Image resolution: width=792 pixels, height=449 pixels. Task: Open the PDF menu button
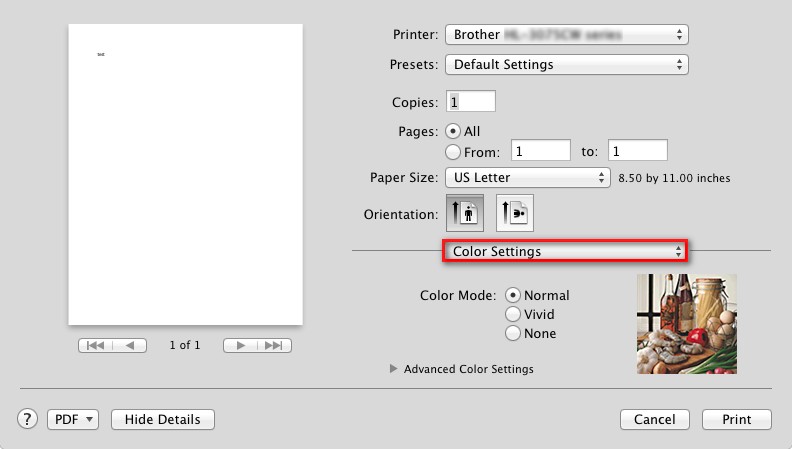[73, 419]
